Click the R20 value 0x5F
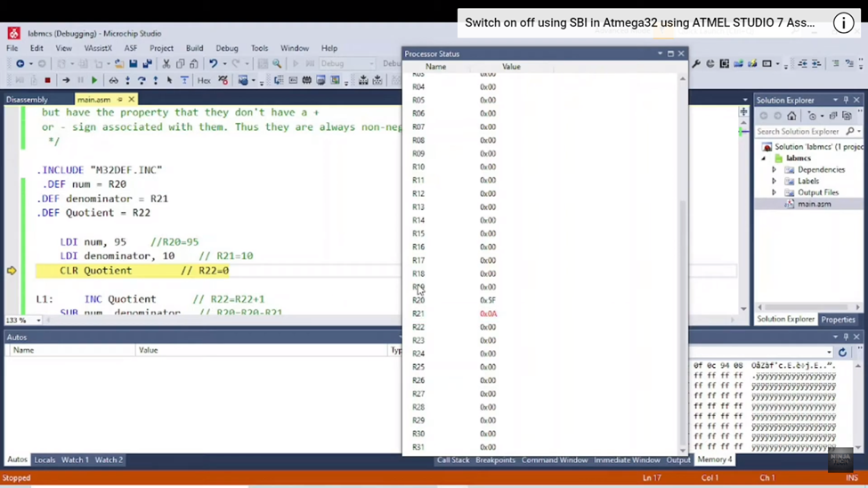 (488, 300)
